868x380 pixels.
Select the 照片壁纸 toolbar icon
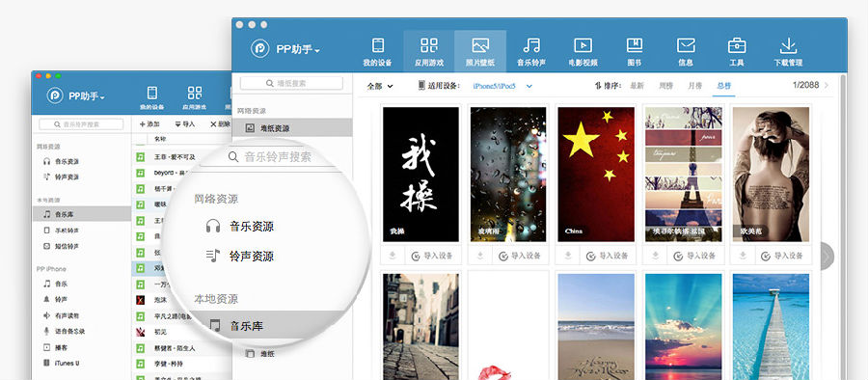pyautogui.click(x=480, y=51)
